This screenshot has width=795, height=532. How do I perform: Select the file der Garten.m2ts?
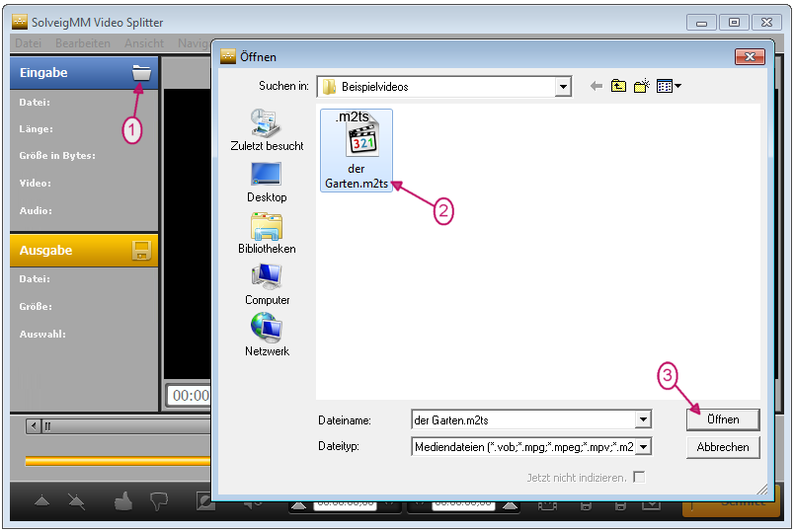click(357, 150)
